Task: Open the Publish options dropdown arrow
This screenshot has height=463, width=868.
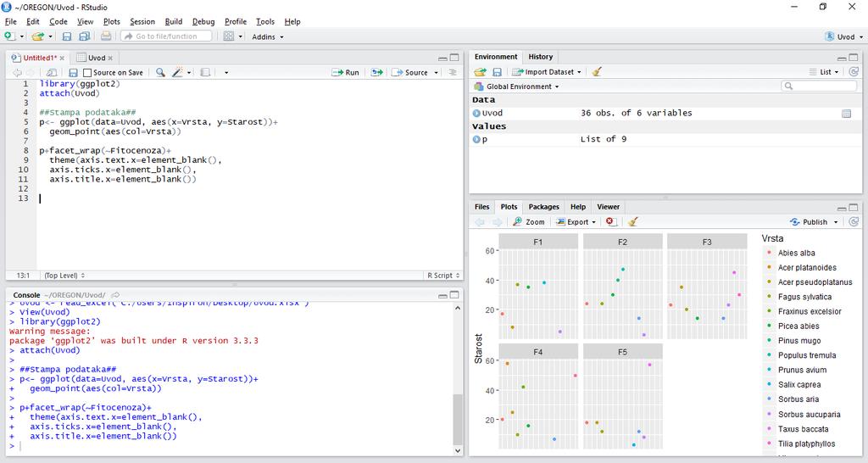Action: tap(836, 222)
